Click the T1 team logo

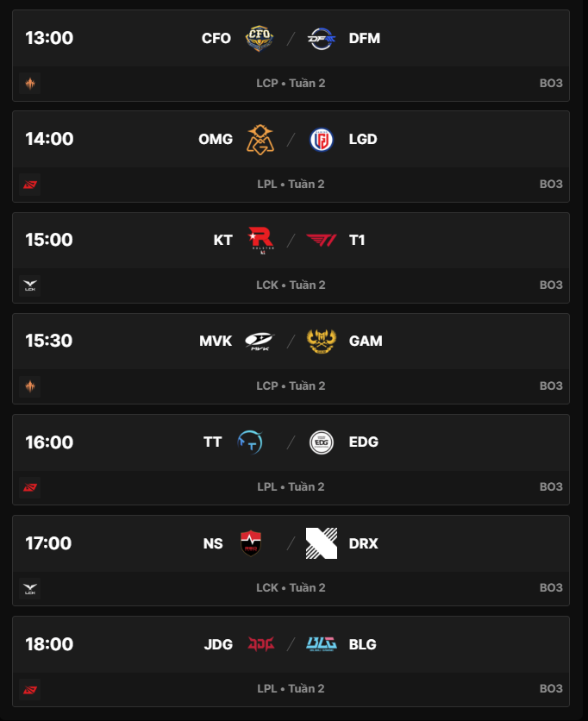(321, 240)
